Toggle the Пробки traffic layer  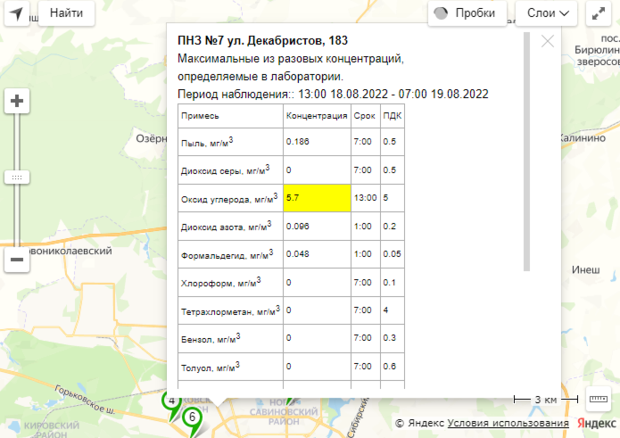tap(466, 14)
